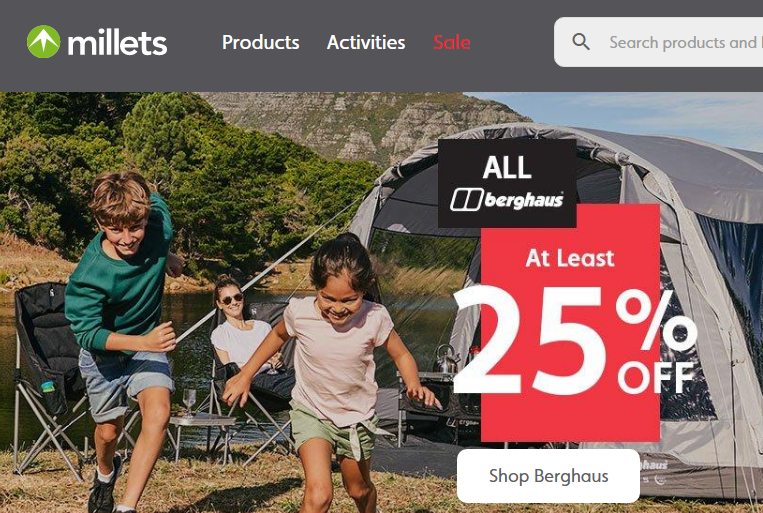
Task: Click the silver kettle on camping table
Action: (446, 359)
